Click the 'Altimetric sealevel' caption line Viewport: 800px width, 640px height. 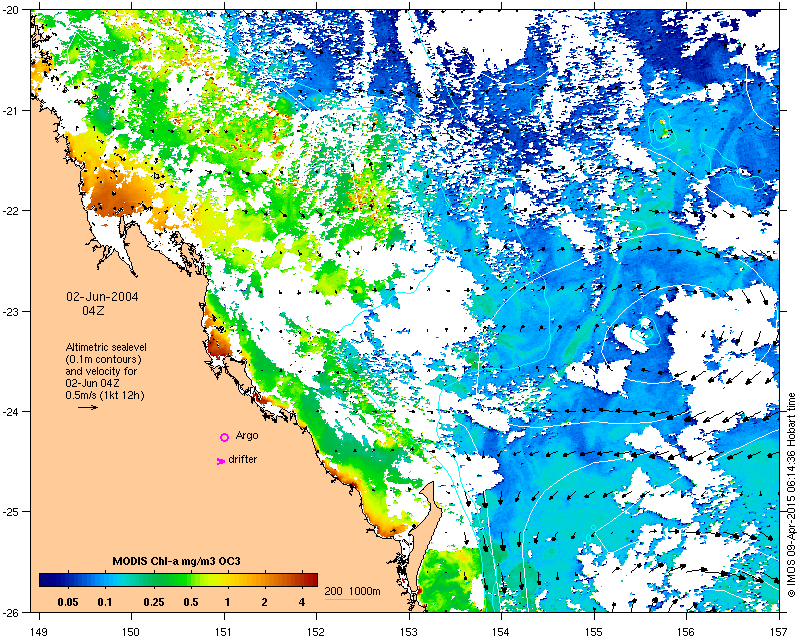pos(106,347)
